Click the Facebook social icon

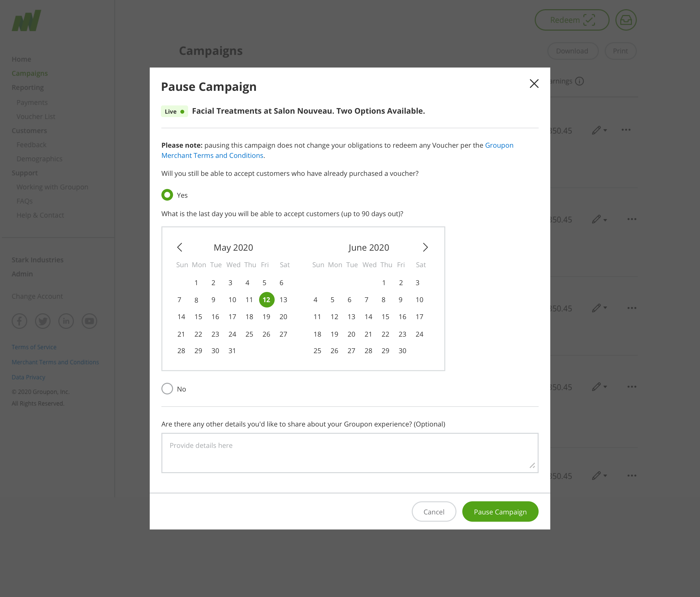point(20,321)
